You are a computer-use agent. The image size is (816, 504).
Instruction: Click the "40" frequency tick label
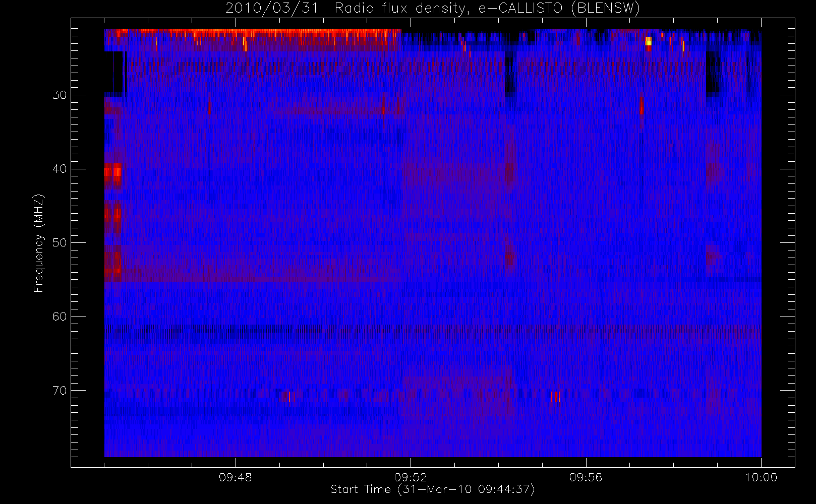coord(60,169)
